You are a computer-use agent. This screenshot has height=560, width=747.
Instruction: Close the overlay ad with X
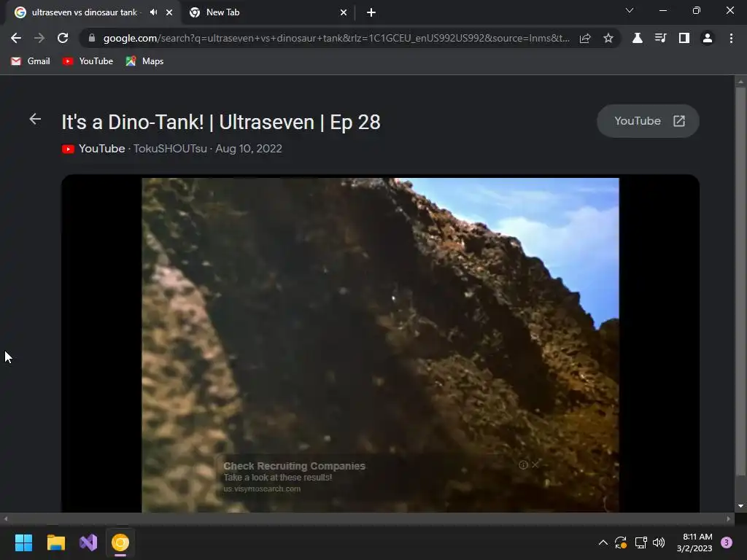(535, 464)
